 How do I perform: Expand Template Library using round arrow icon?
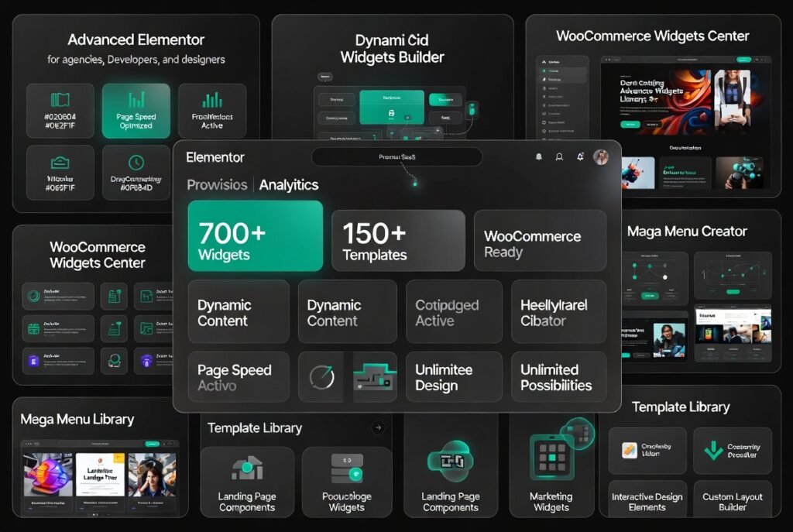coord(378,427)
